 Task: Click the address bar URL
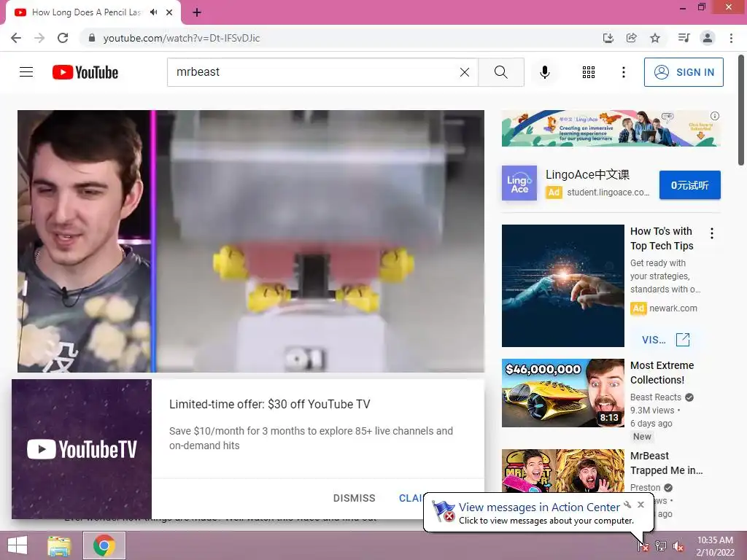click(x=182, y=38)
